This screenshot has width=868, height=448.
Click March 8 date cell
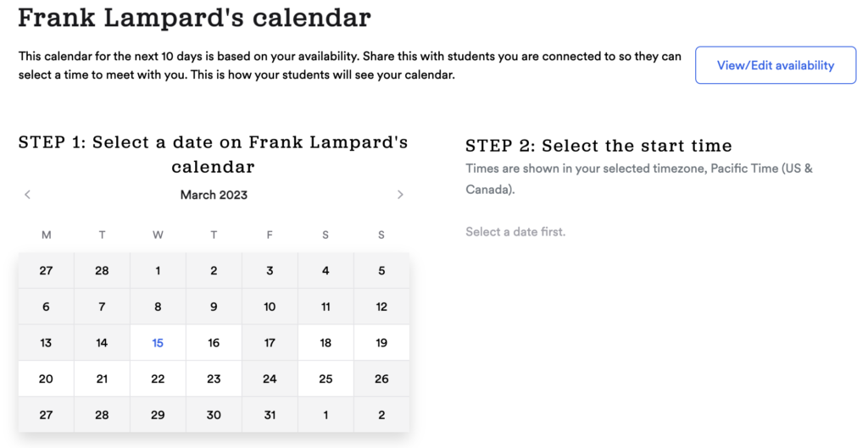tap(158, 307)
